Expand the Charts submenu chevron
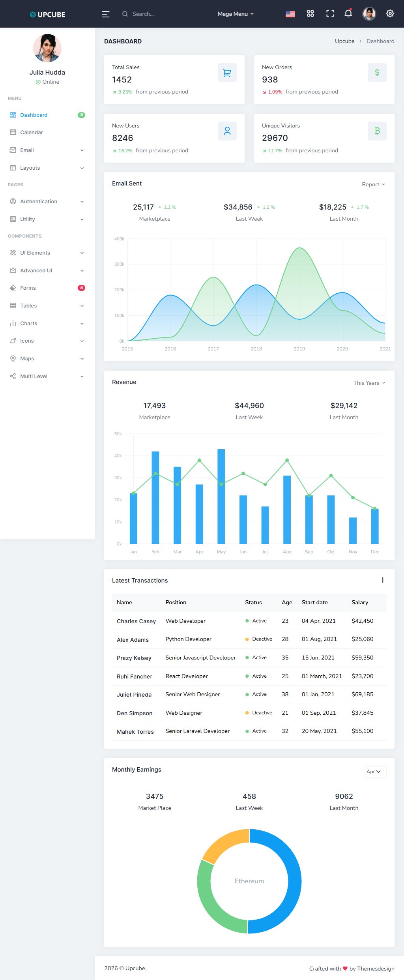Image resolution: width=404 pixels, height=980 pixels. (x=82, y=324)
